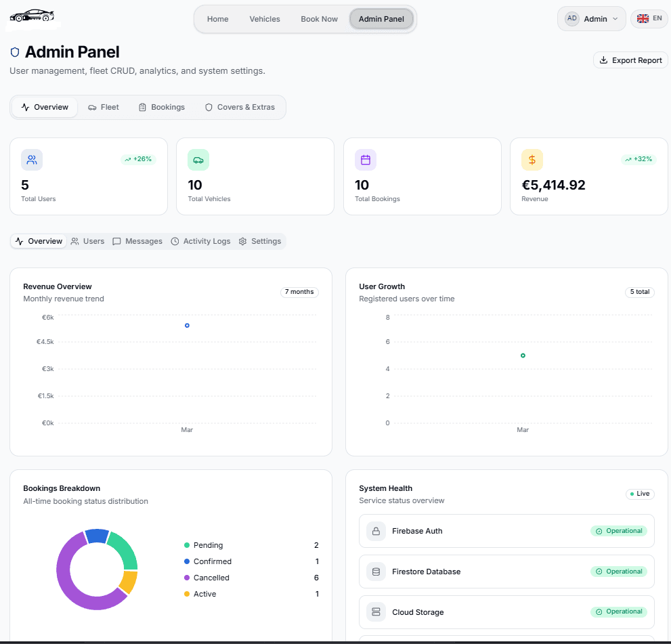Click the 7 months filter on Revenue Overview
The height and width of the screenshot is (644, 671).
[x=299, y=292]
